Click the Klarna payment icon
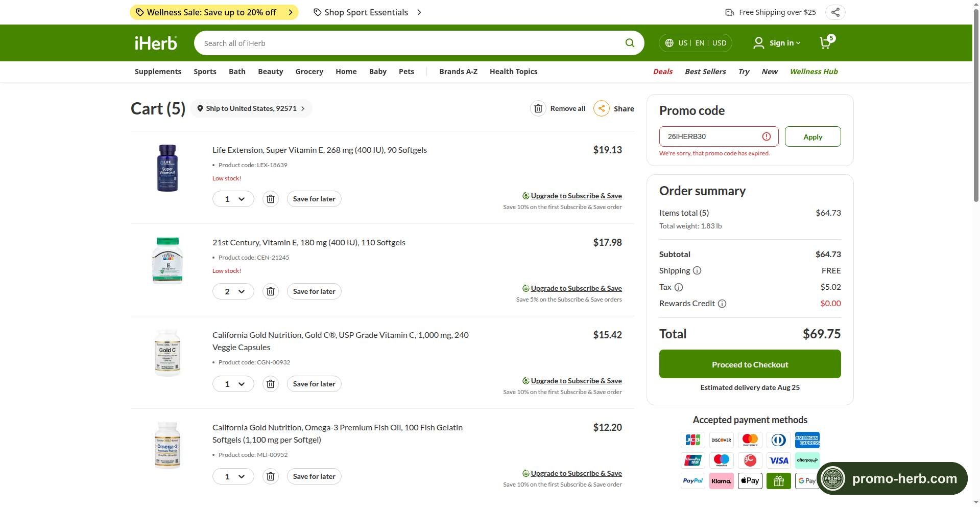 (x=722, y=481)
